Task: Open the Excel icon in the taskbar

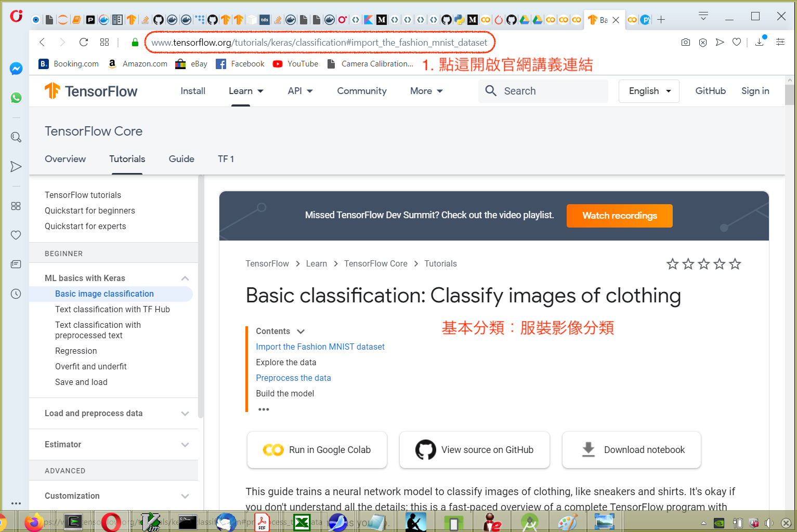Action: pyautogui.click(x=302, y=522)
